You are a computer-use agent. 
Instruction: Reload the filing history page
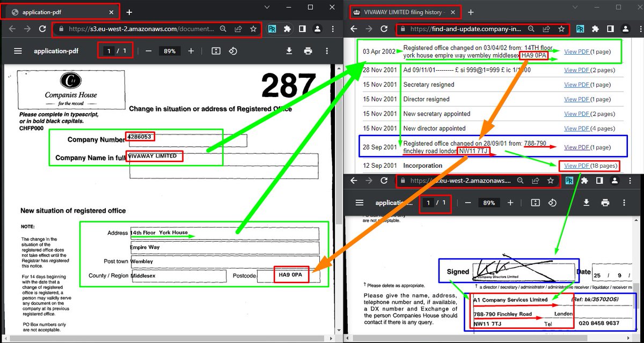[384, 29]
